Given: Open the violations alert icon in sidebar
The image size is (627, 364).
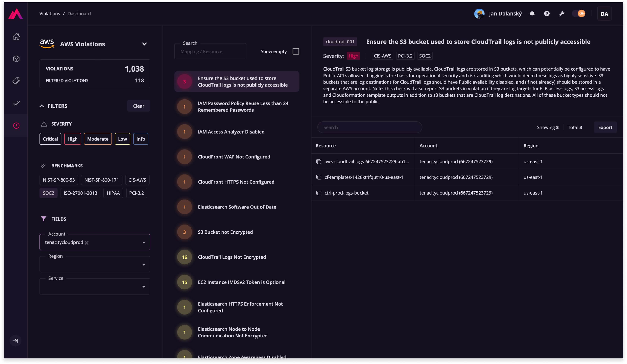Looking at the screenshot, I should point(16,126).
